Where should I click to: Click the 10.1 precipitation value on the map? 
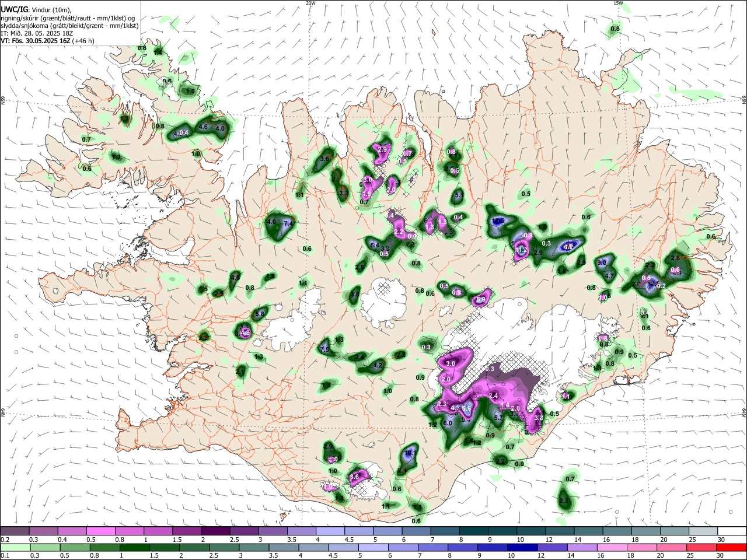click(410, 452)
